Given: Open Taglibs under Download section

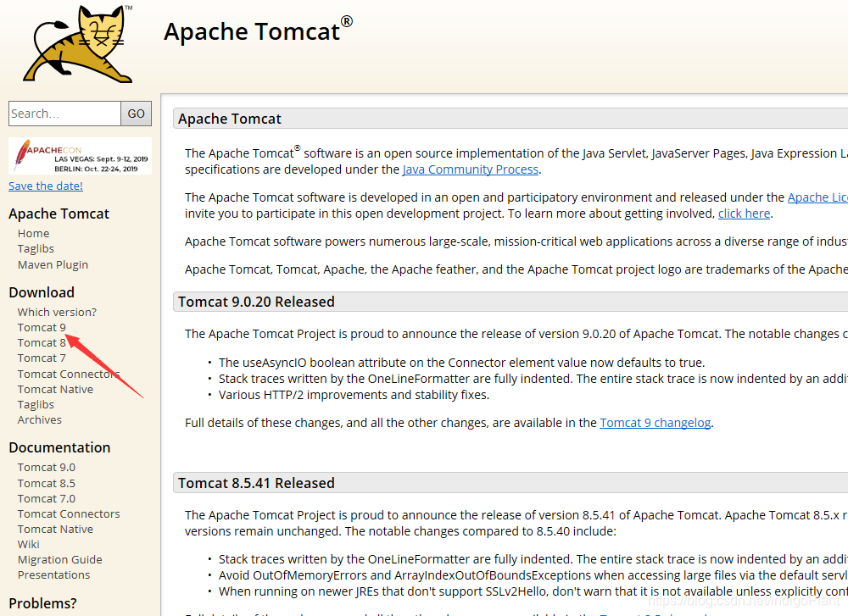Looking at the screenshot, I should pyautogui.click(x=36, y=404).
